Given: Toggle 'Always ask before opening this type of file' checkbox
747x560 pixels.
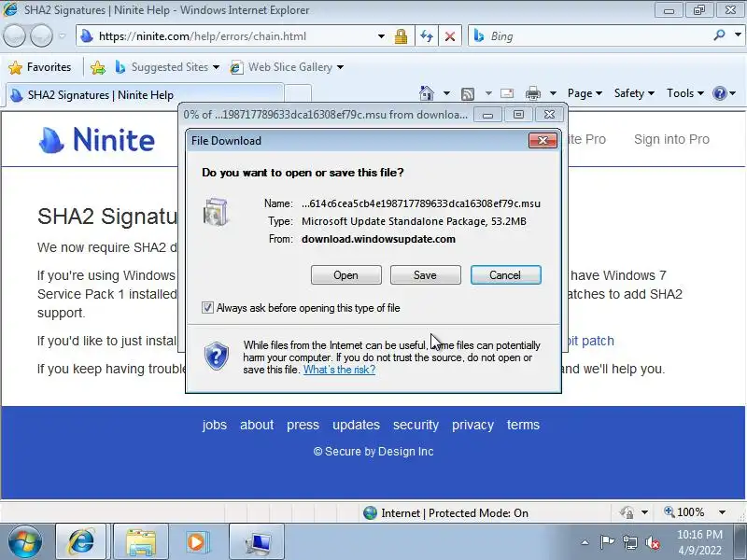Looking at the screenshot, I should (207, 308).
